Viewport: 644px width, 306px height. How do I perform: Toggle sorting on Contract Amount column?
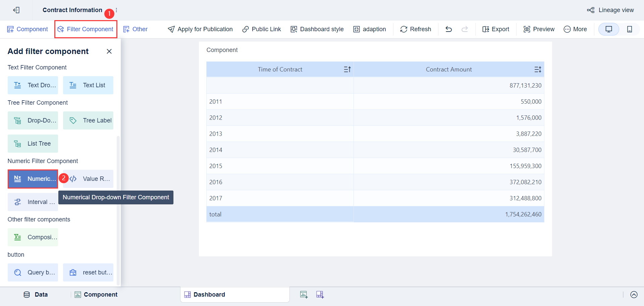click(538, 69)
